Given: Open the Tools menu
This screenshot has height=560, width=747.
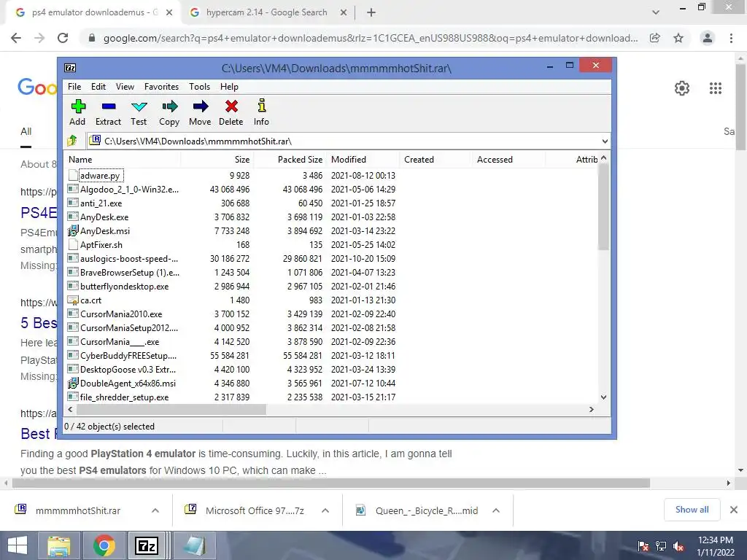Looking at the screenshot, I should pyautogui.click(x=199, y=87).
